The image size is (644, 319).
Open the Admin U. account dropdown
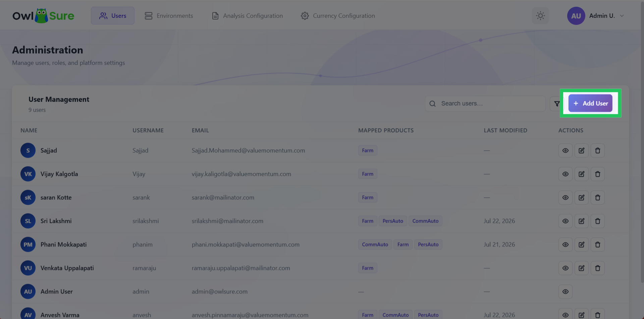click(x=596, y=16)
